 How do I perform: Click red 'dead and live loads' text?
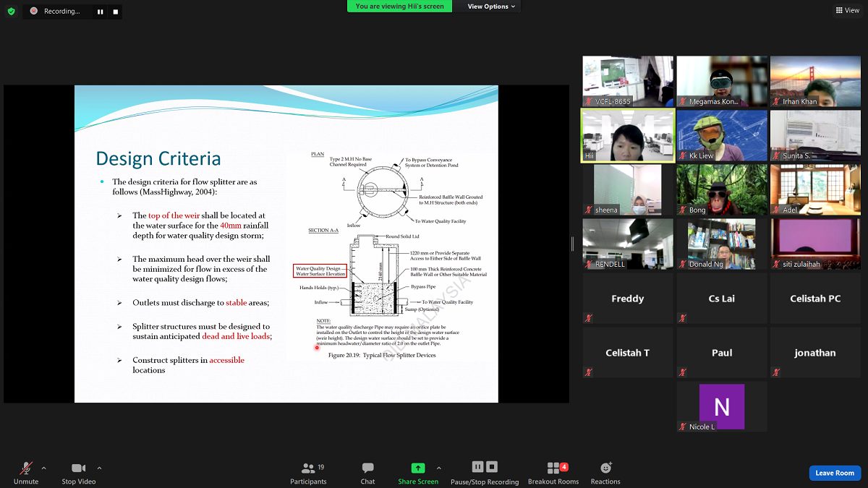pyautogui.click(x=237, y=336)
